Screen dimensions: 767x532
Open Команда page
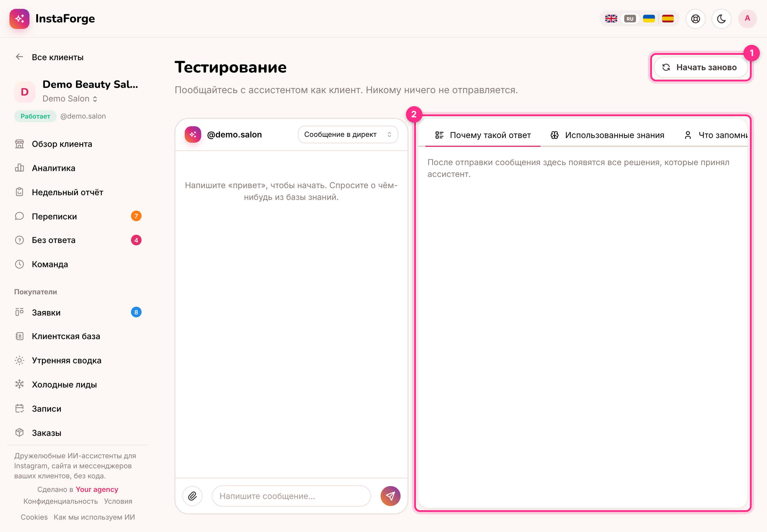(78, 264)
